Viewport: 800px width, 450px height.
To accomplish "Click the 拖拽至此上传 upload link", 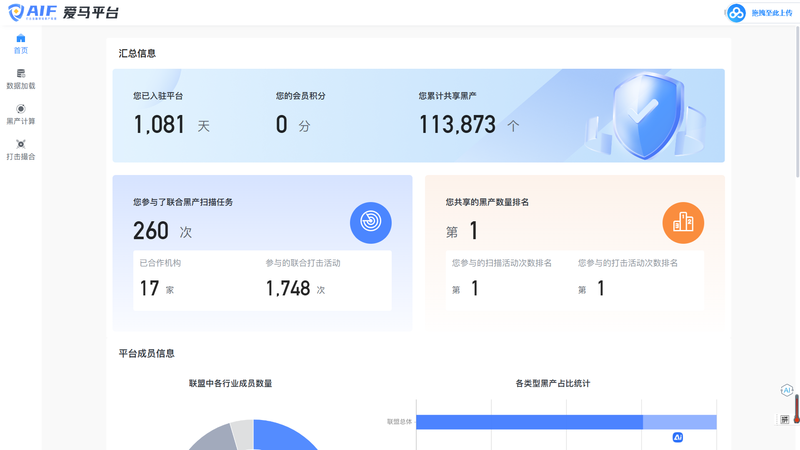I will [771, 13].
